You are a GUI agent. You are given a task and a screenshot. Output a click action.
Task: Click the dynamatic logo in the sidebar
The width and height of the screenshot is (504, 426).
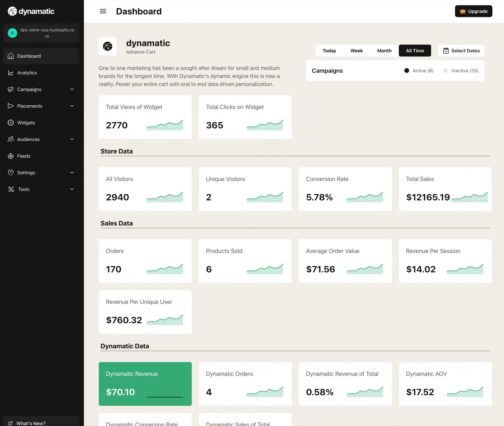31,11
